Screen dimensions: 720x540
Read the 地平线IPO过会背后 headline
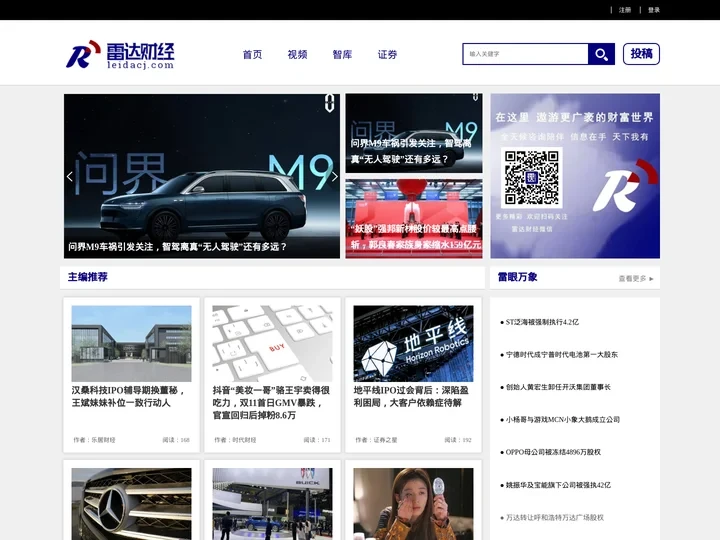coord(411,397)
